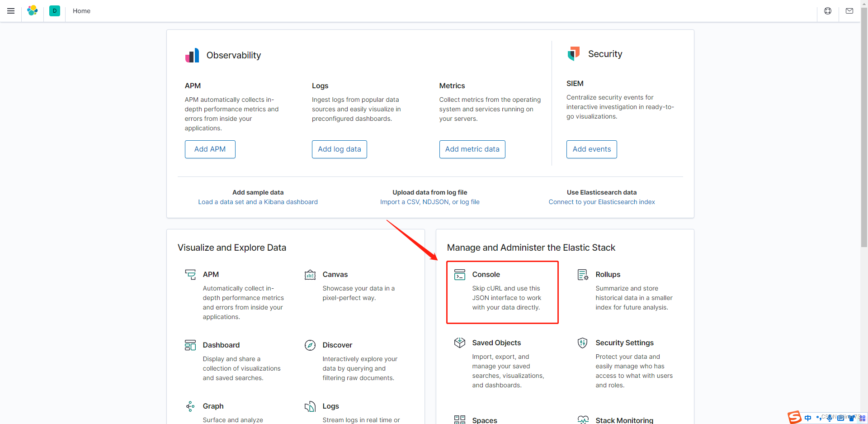Screen dimensions: 868x424
Task: Open the Graph icon
Action: [190, 406]
